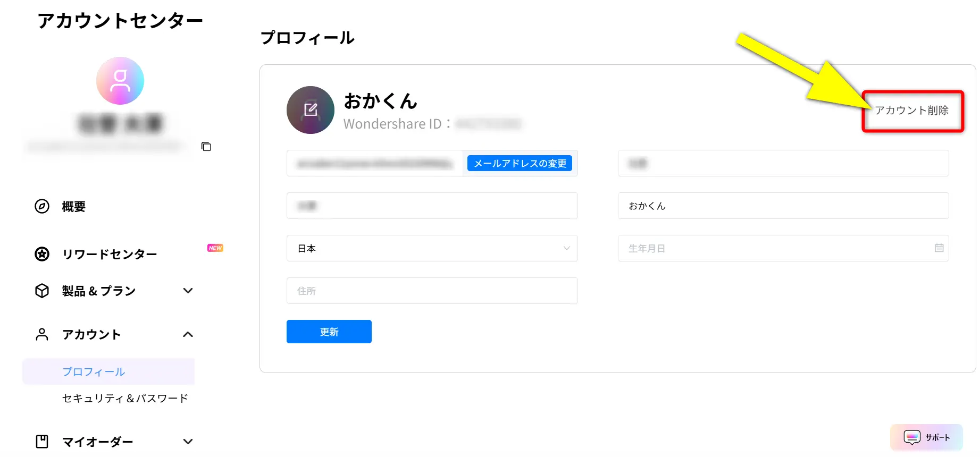980x457 pixels.
Task: Click the star icon for リワードセンター
Action: tap(41, 254)
